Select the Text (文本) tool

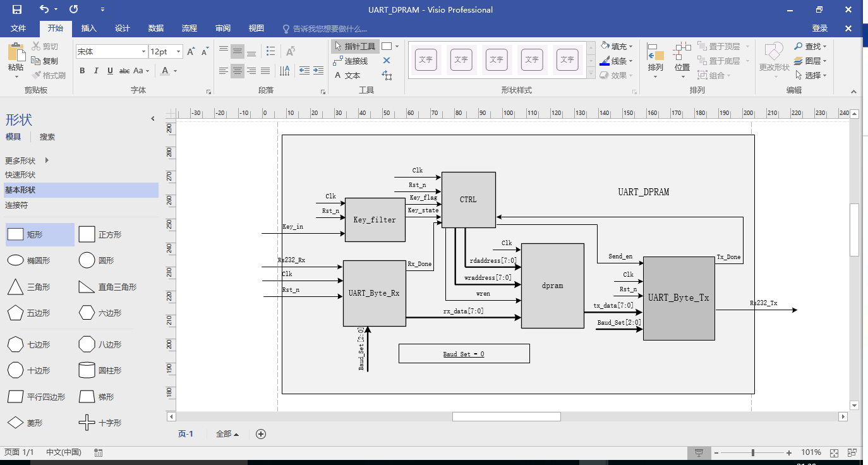coord(347,76)
